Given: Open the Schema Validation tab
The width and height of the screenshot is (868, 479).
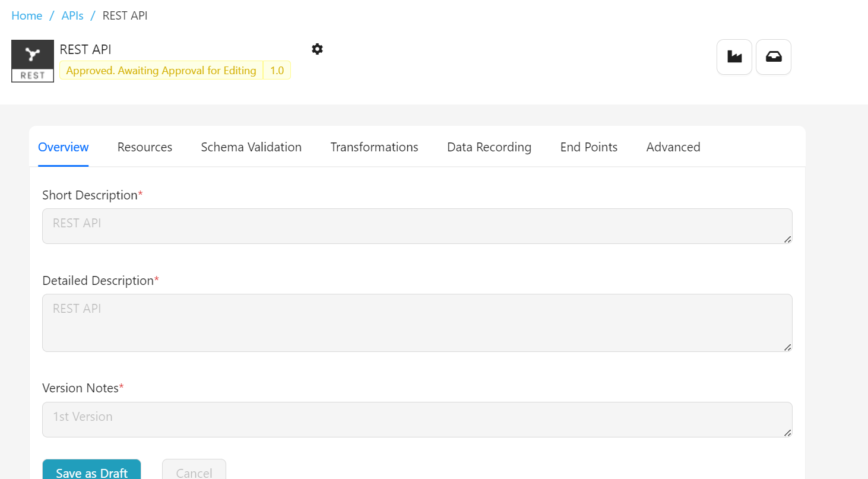Looking at the screenshot, I should pyautogui.click(x=251, y=147).
